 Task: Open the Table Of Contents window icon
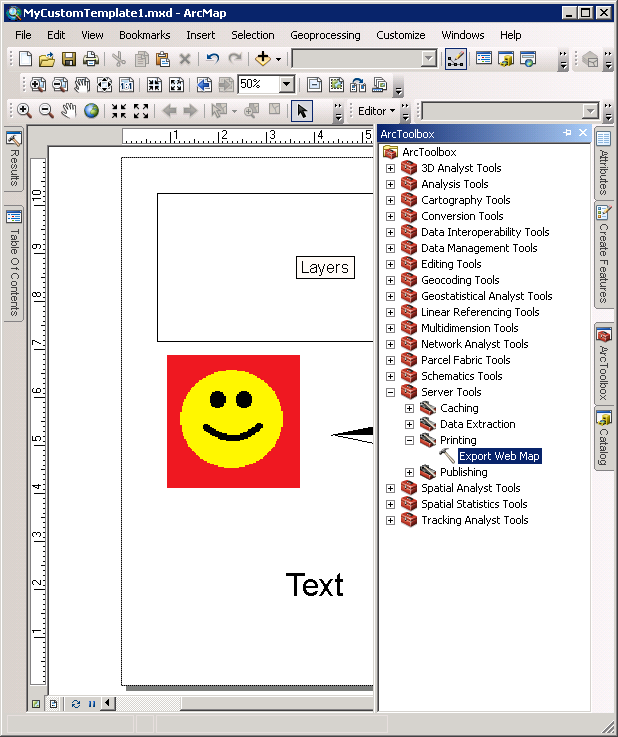coord(484,59)
